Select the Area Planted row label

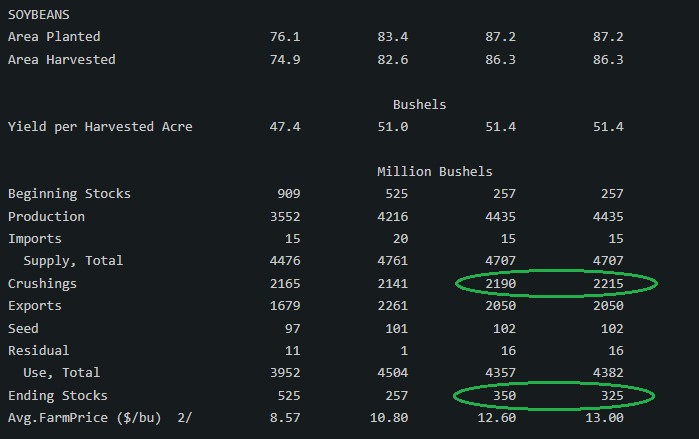(54, 37)
